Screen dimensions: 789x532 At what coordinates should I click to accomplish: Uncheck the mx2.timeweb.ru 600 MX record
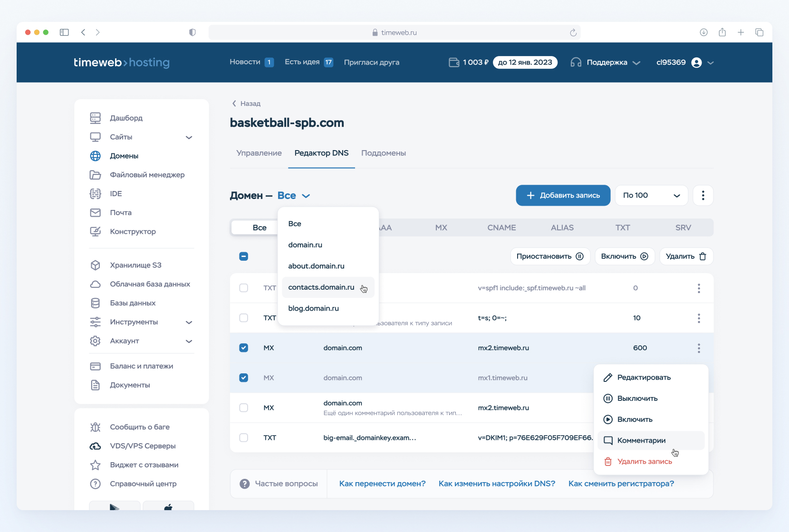point(244,348)
